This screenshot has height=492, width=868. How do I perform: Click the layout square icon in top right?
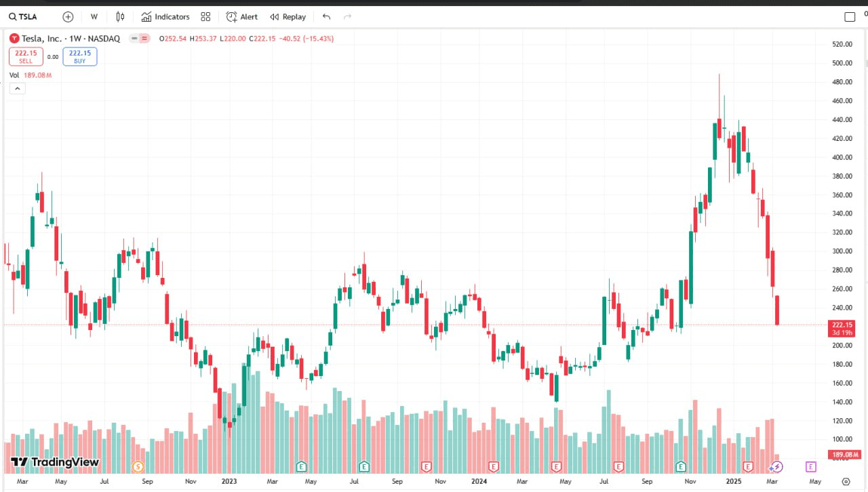click(850, 16)
